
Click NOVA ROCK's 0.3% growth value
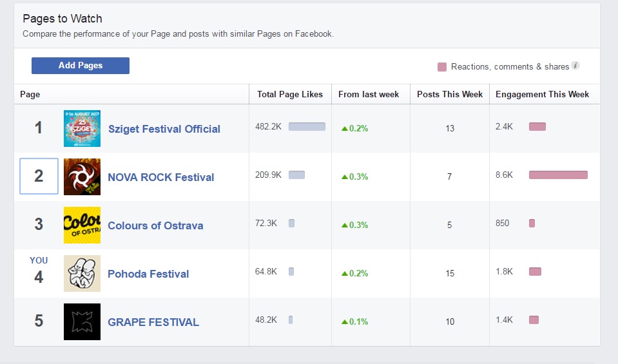[x=354, y=177]
